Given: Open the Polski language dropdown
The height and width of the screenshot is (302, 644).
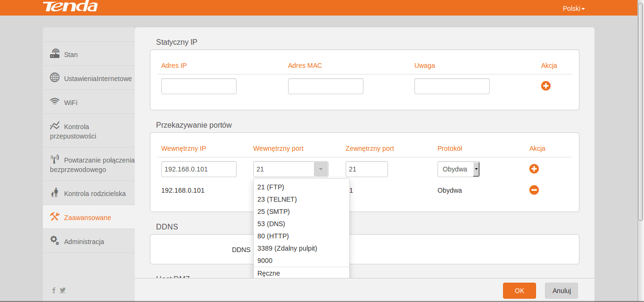Looking at the screenshot, I should tap(574, 8).
